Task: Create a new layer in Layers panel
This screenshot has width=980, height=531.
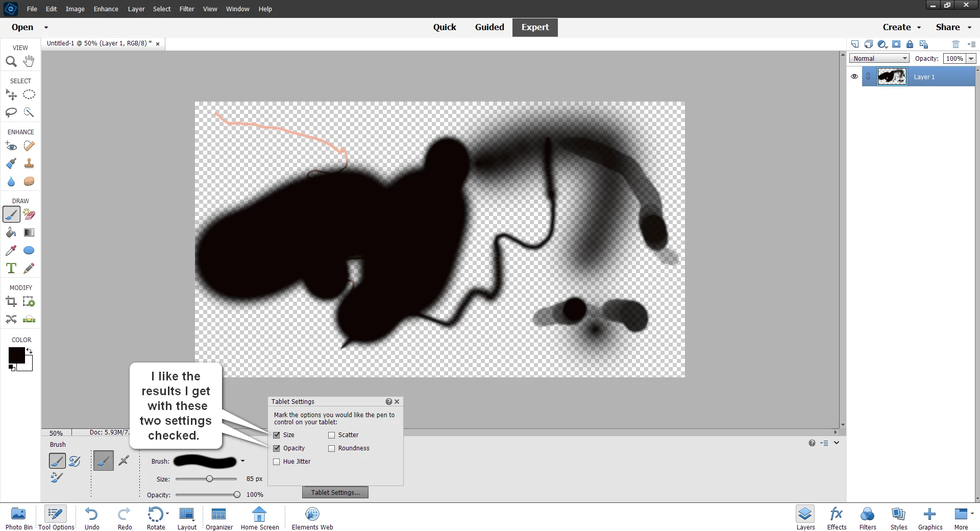Action: point(855,44)
